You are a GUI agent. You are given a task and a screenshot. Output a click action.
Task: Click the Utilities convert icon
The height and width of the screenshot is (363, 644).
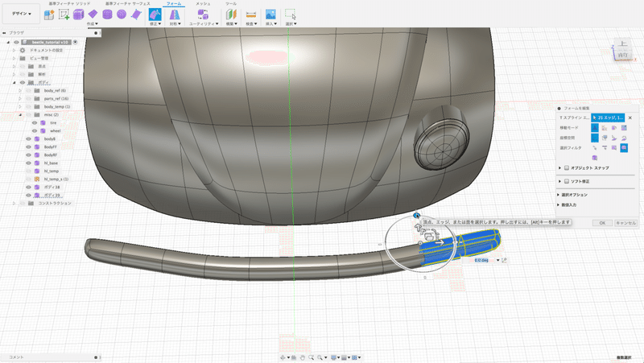click(203, 14)
